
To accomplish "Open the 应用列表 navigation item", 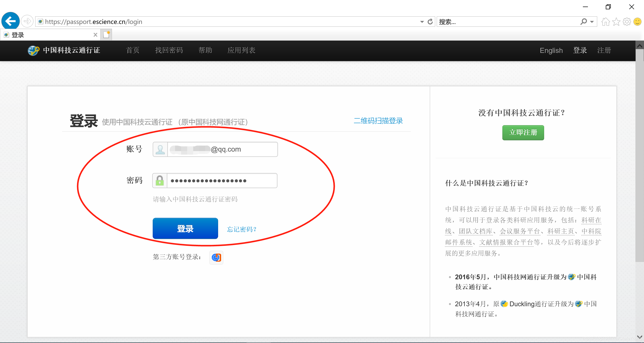I will pos(241,50).
